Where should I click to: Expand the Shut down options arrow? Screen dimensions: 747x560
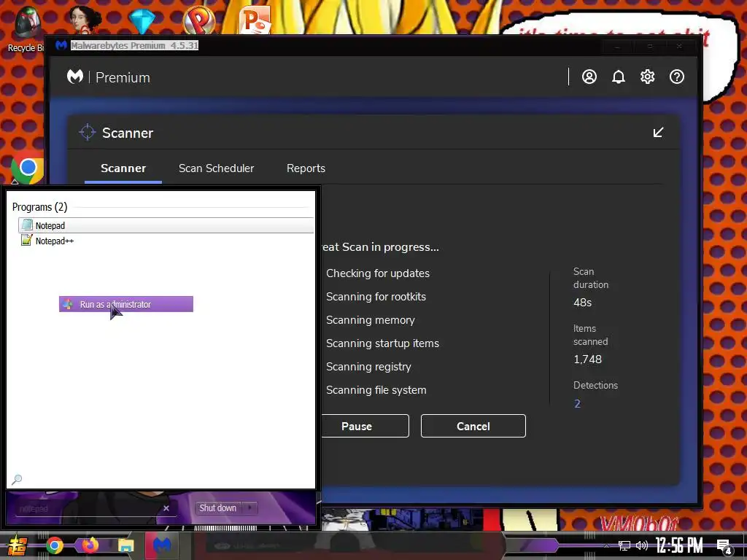(x=249, y=508)
